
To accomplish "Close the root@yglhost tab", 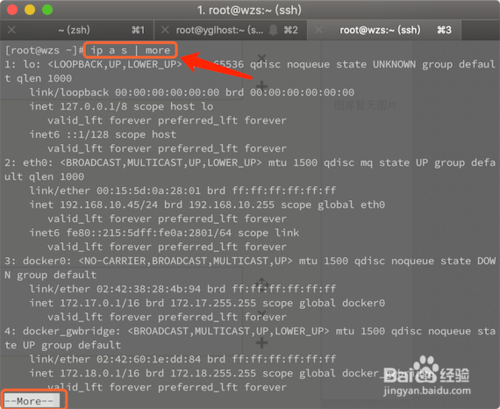I will tap(165, 30).
